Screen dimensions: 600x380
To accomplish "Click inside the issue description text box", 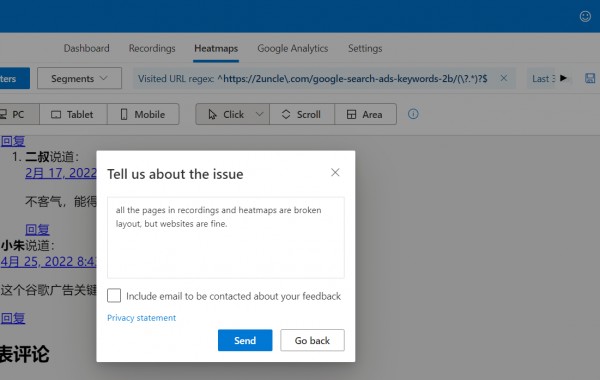I will [x=226, y=238].
